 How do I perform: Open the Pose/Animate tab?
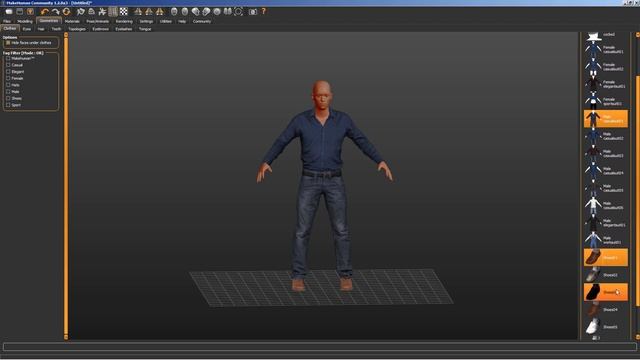point(98,21)
